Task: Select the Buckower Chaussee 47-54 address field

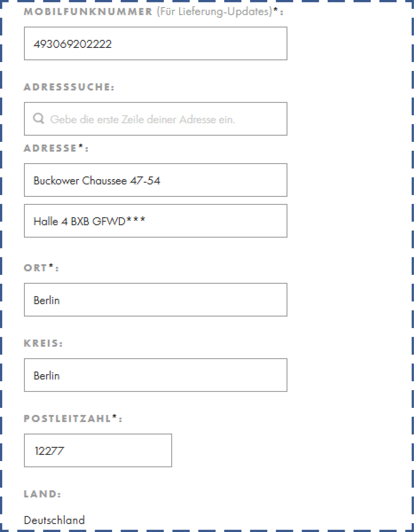Action: [155, 180]
